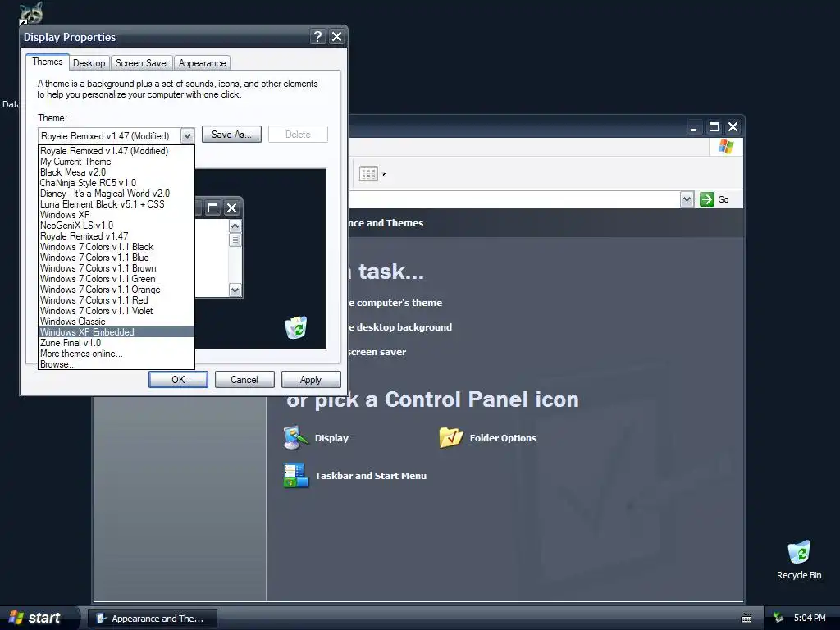The height and width of the screenshot is (630, 840).
Task: Select the Windows Classic theme
Action: (116, 322)
